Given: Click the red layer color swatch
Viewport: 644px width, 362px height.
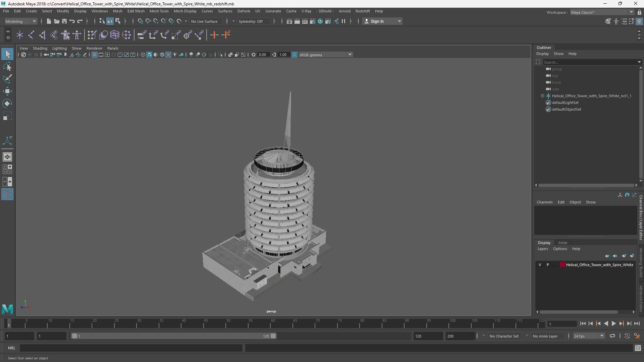Looking at the screenshot, I should tap(562, 265).
